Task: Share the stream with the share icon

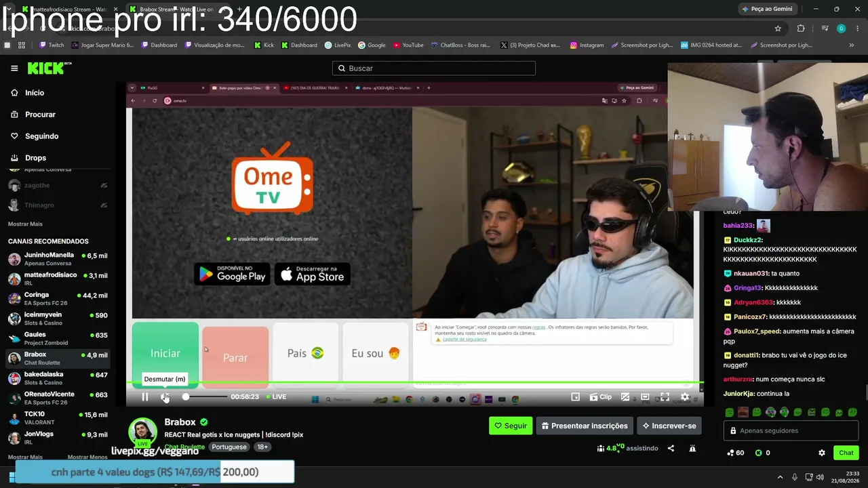Action: 671,448
